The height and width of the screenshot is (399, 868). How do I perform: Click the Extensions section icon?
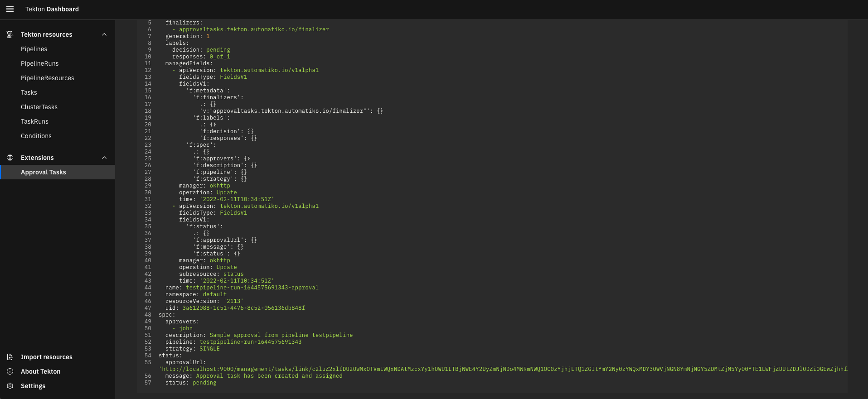click(10, 158)
